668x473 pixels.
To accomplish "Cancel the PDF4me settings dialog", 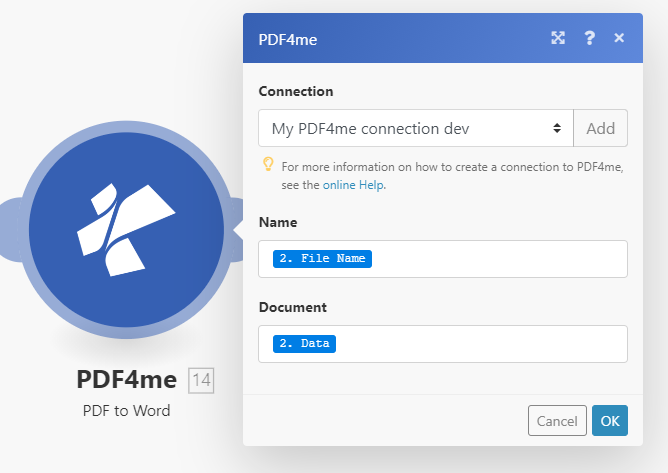I will point(557,421).
